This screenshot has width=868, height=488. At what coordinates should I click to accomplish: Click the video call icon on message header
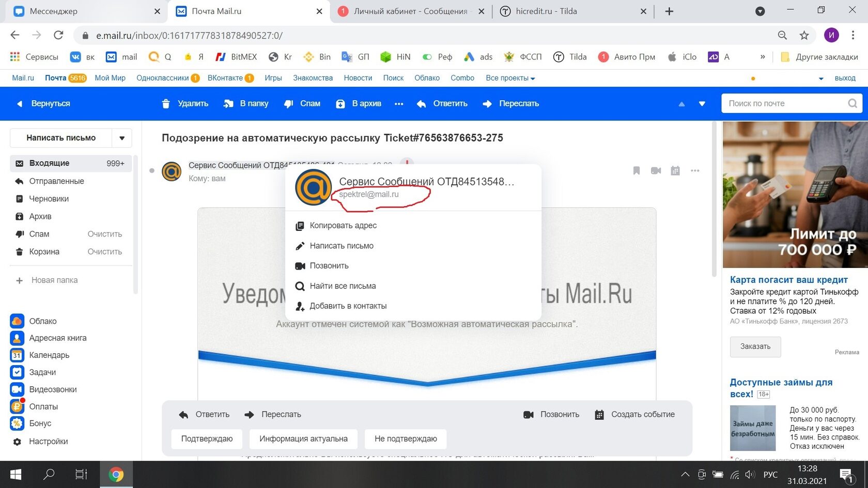pos(656,171)
